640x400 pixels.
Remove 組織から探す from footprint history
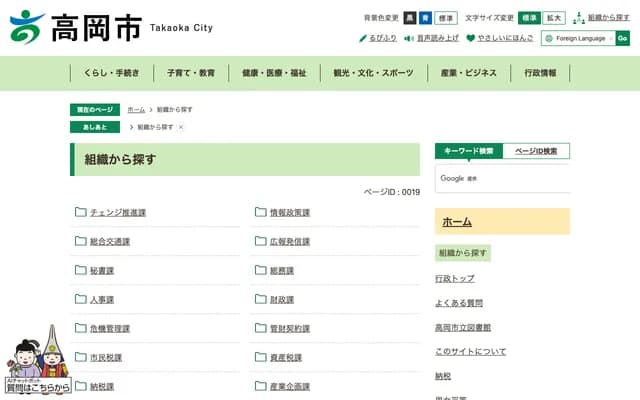pos(181,128)
